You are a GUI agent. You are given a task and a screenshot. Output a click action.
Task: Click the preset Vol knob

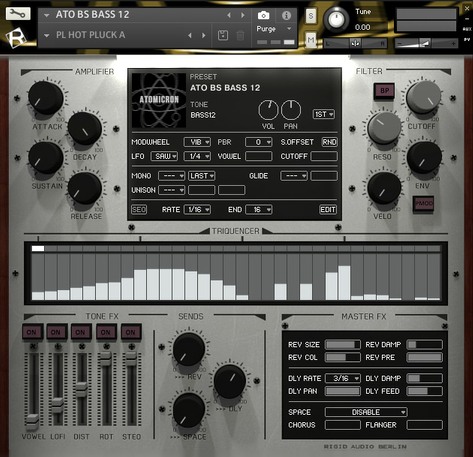point(268,110)
